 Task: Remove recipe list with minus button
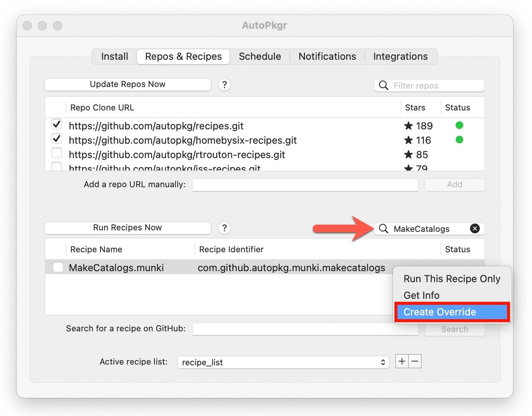tap(415, 362)
